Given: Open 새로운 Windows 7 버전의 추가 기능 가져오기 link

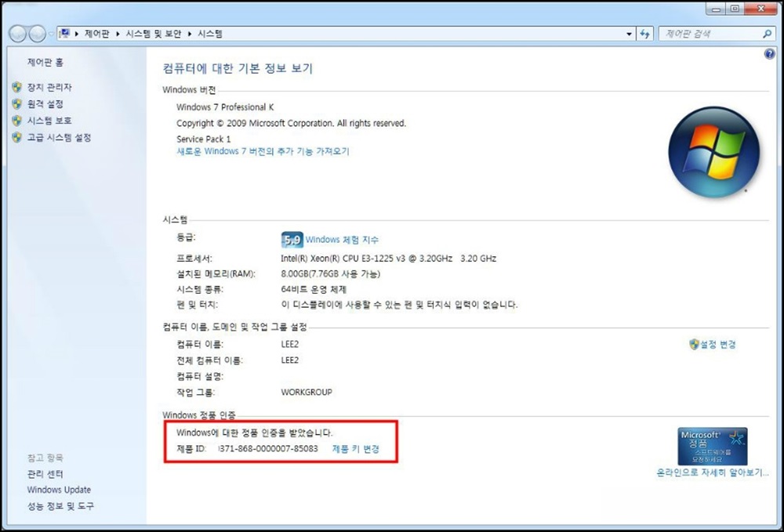Looking at the screenshot, I should coord(263,151).
